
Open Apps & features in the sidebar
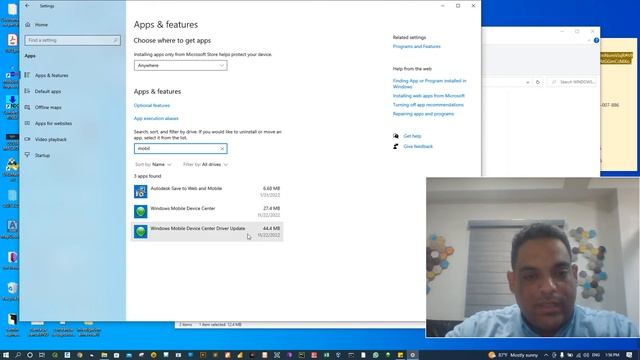51,76
